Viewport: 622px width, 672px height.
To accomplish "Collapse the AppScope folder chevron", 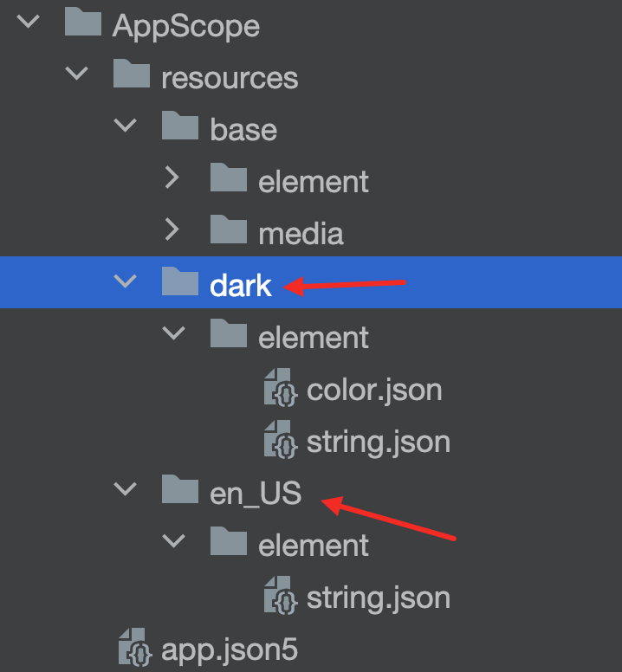I will pos(29,22).
